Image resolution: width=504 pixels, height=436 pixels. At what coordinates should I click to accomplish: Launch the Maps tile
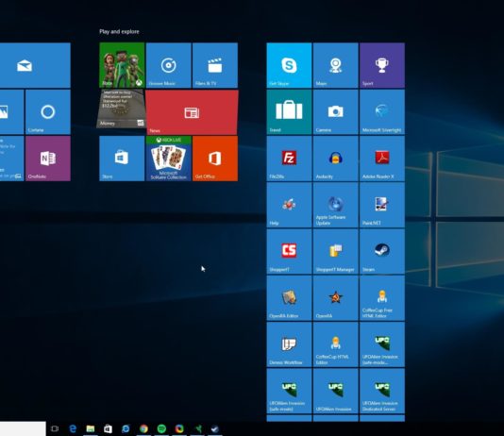click(336, 65)
